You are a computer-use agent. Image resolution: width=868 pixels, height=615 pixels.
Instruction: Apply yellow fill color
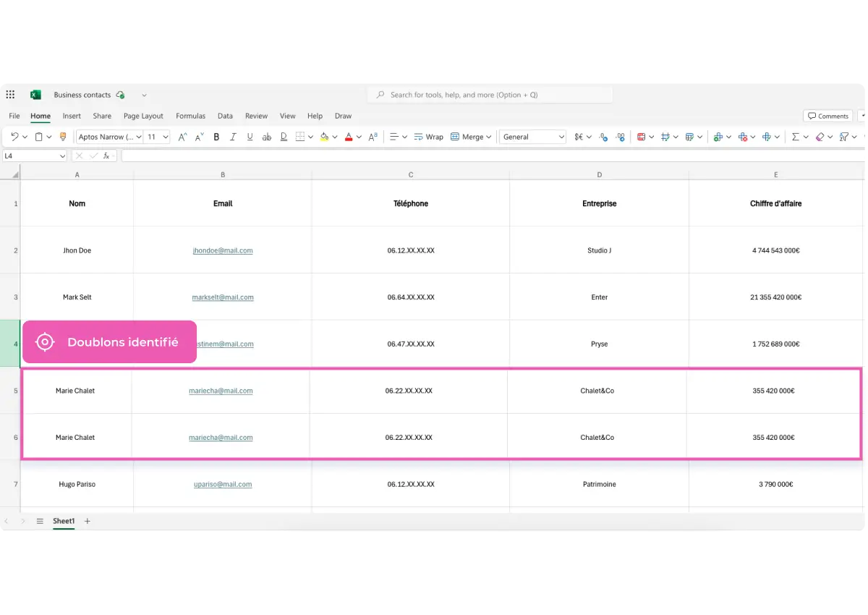coord(324,137)
